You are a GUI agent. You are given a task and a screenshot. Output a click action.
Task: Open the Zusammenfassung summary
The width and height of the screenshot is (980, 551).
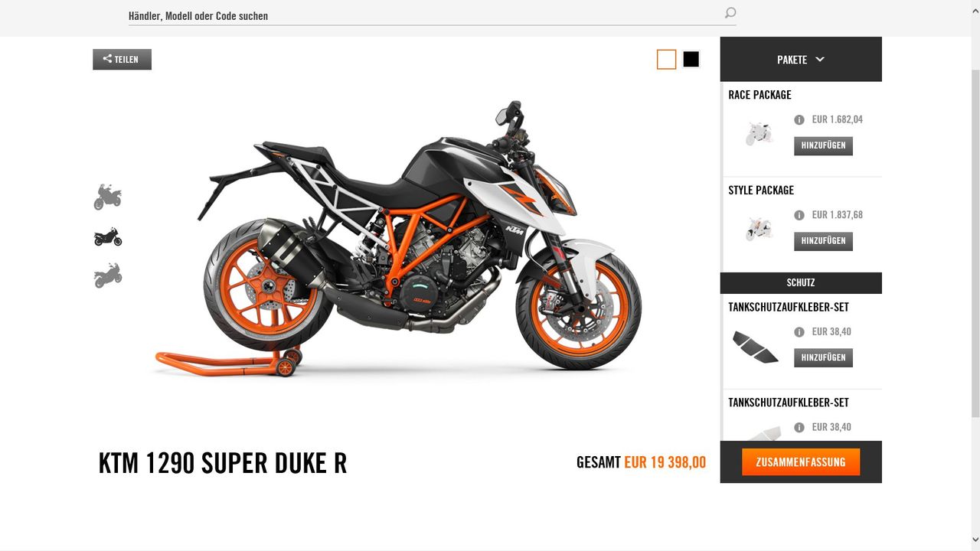pos(801,462)
